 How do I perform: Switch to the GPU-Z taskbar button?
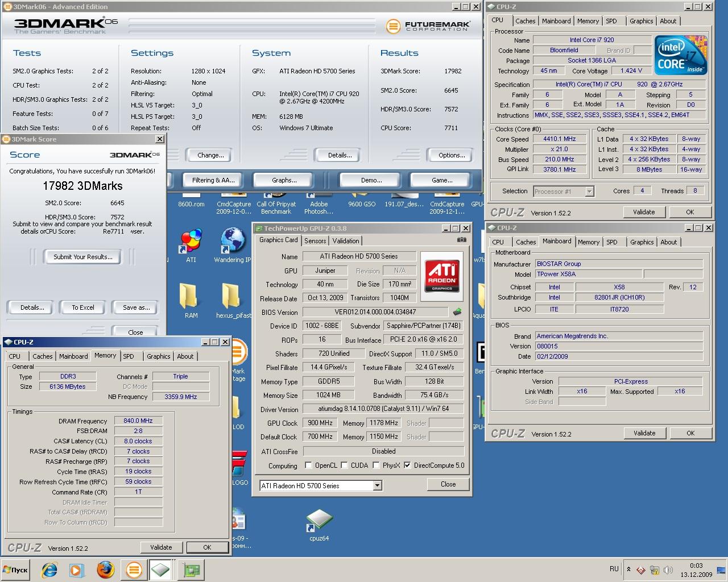click(x=191, y=569)
